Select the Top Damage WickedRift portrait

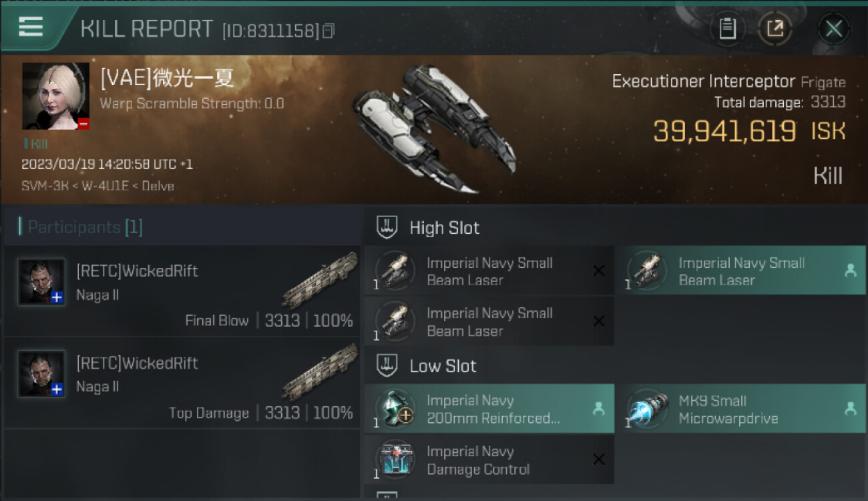(x=41, y=374)
